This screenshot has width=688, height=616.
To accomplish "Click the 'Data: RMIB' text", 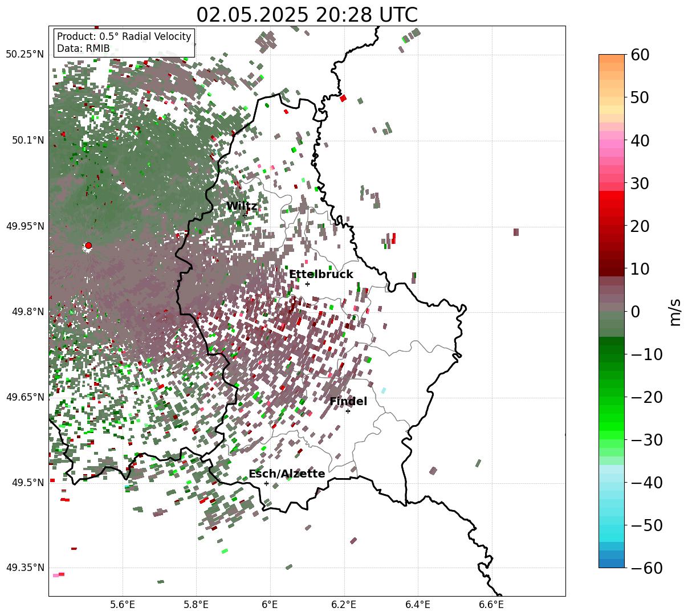I will click(83, 49).
